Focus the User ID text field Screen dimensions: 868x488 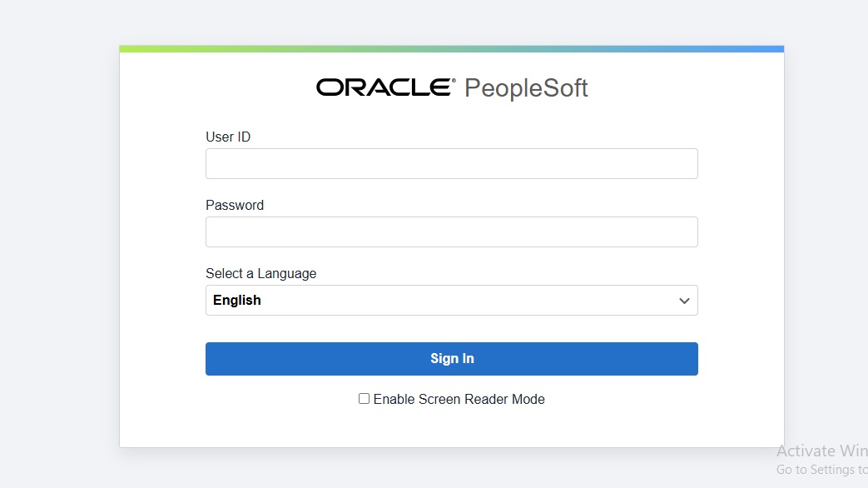[x=451, y=164]
